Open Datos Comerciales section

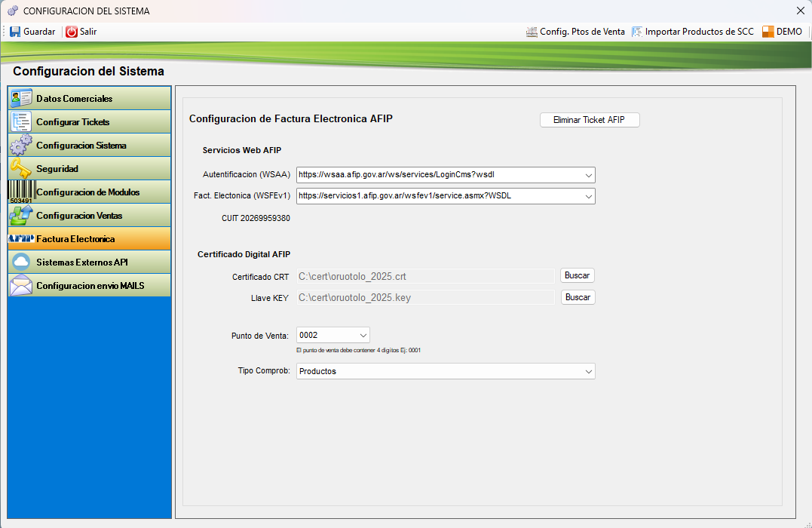74,99
